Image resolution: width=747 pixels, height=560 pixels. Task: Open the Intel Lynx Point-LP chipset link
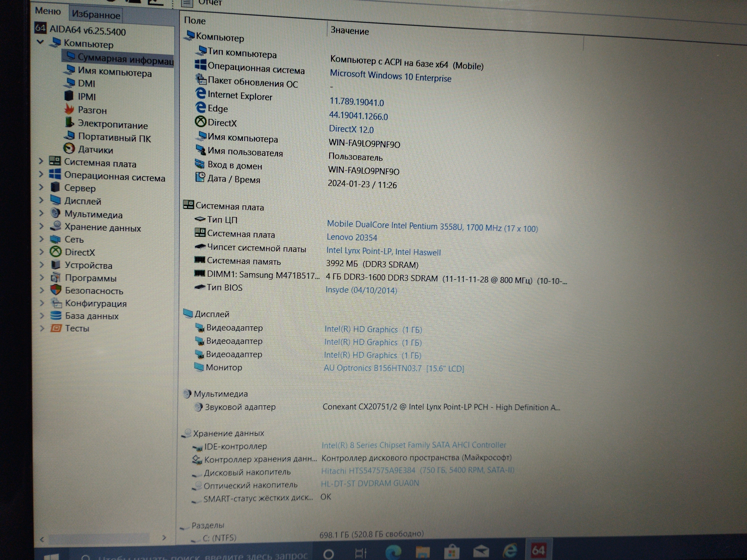tap(384, 251)
